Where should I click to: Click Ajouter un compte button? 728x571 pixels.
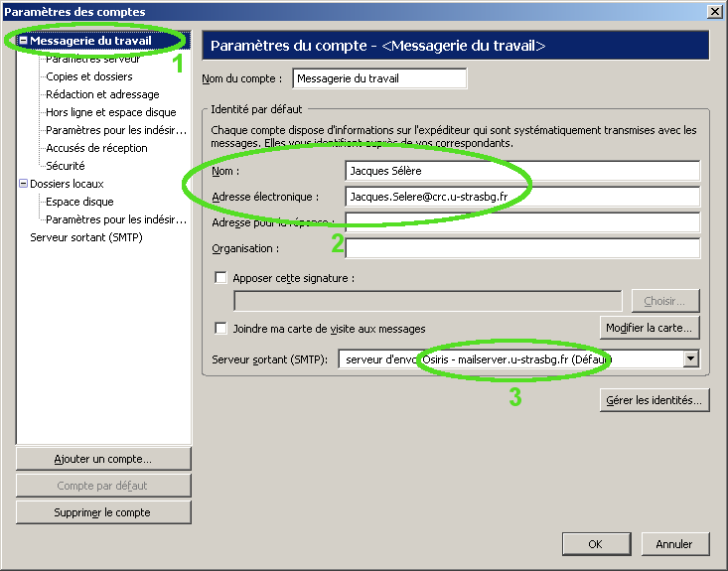103,459
